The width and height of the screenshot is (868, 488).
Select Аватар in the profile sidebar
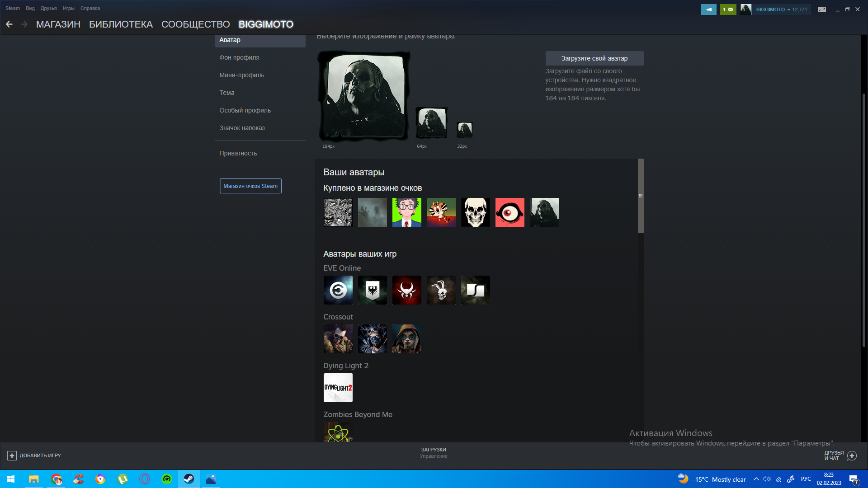[x=260, y=40]
